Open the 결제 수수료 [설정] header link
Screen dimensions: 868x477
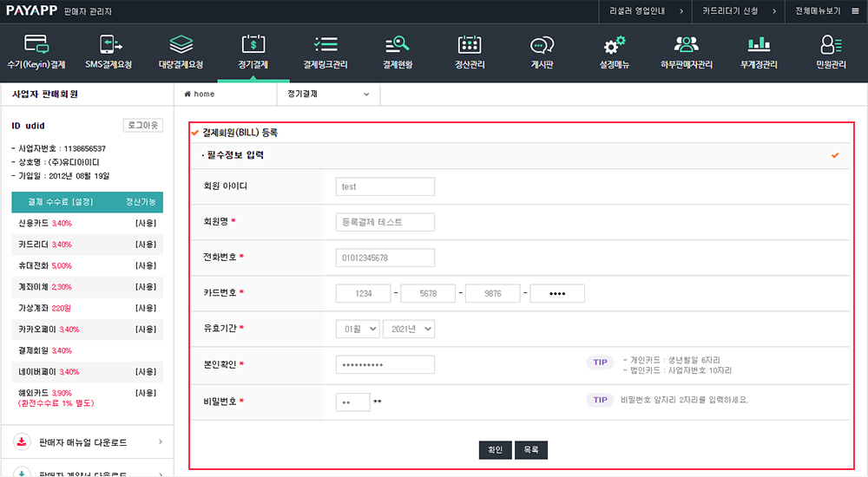(61, 202)
